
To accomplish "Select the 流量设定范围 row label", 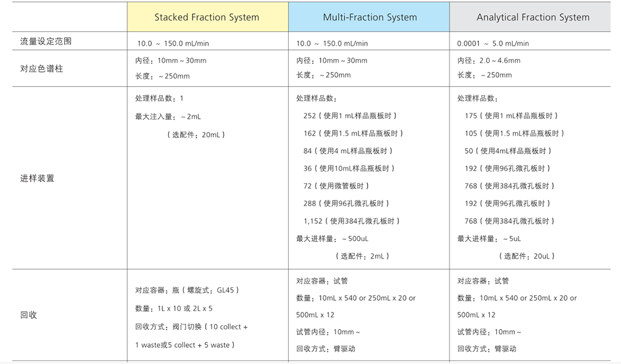I will pyautogui.click(x=46, y=41).
